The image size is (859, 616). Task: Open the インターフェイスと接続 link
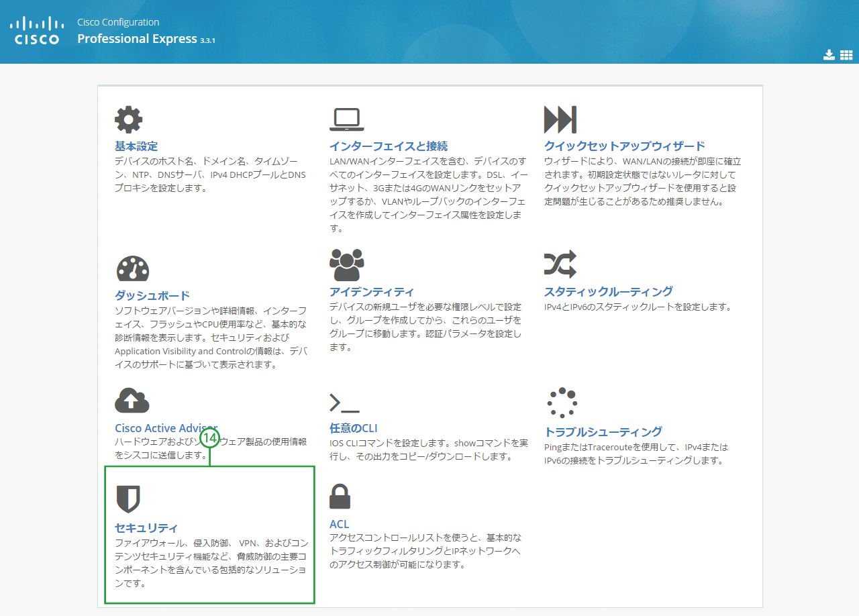[x=389, y=146]
